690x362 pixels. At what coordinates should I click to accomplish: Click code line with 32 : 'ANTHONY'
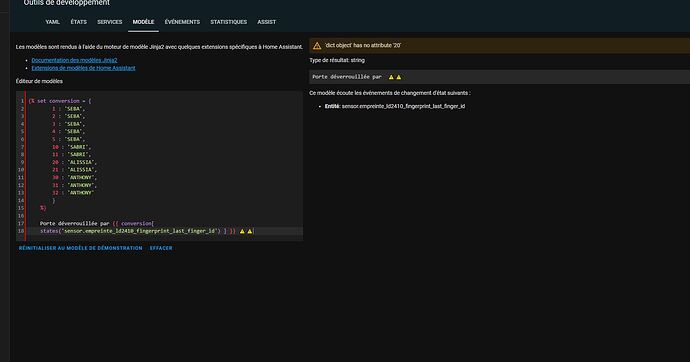(73, 193)
